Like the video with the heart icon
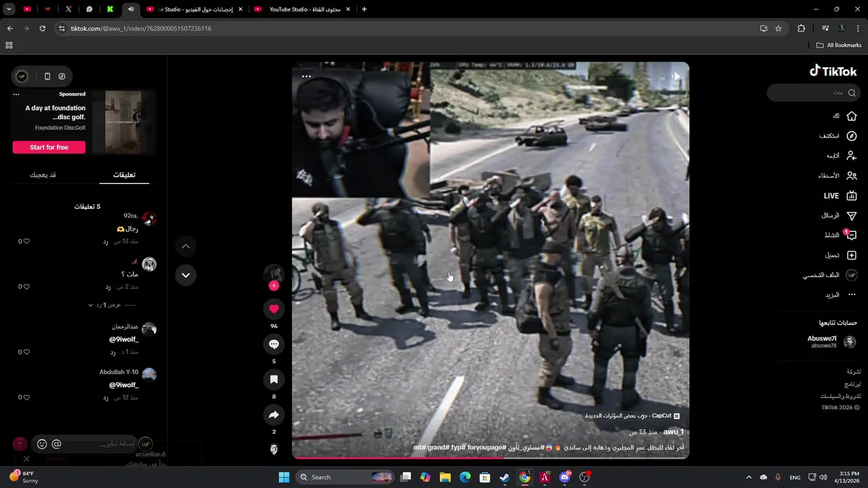868x488 pixels. [x=274, y=309]
